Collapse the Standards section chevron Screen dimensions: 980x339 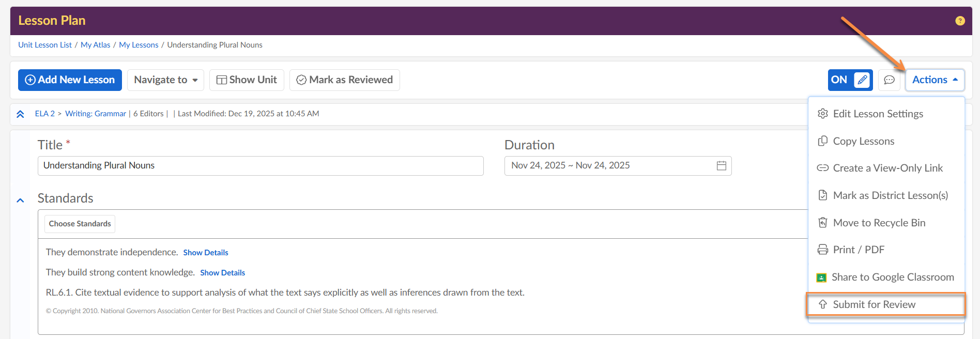coord(20,201)
